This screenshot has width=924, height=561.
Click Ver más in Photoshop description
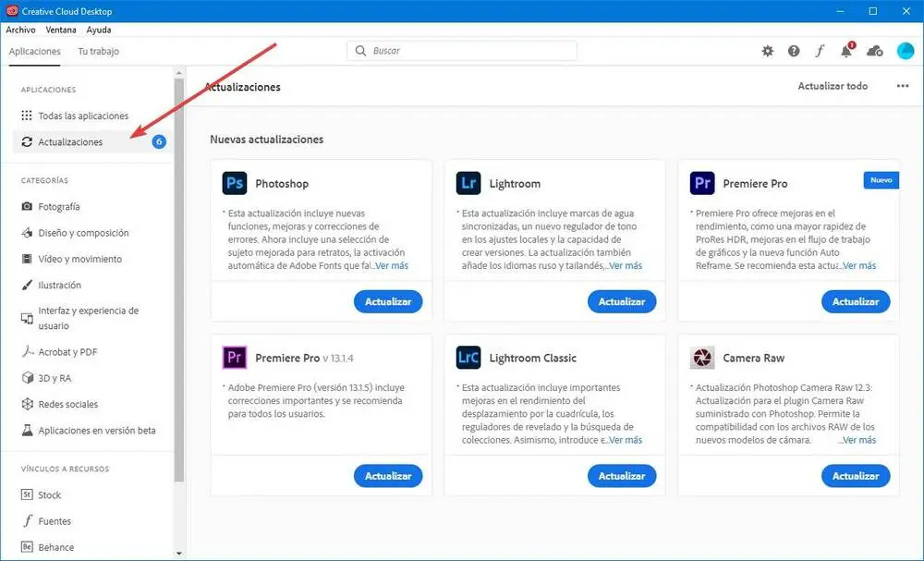(x=391, y=266)
